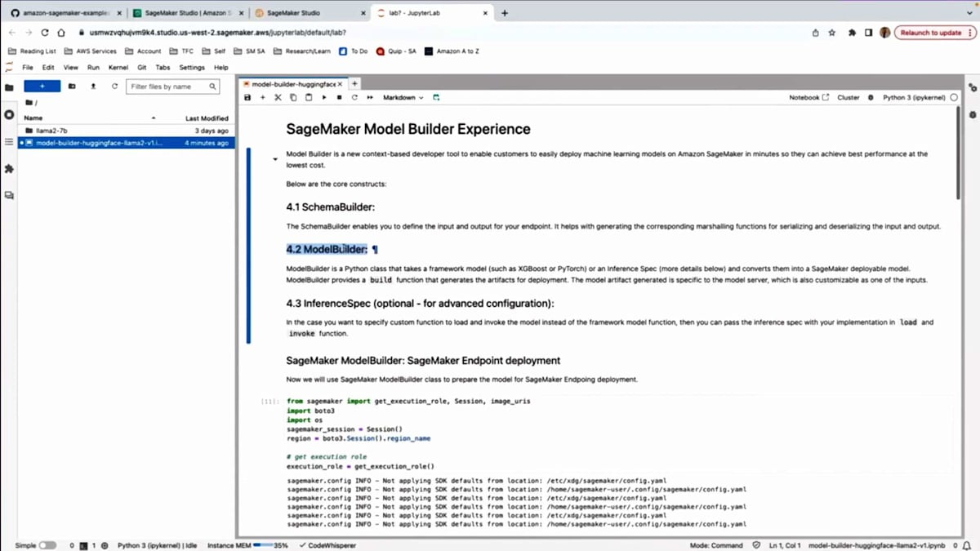Open the Run menu

click(93, 68)
